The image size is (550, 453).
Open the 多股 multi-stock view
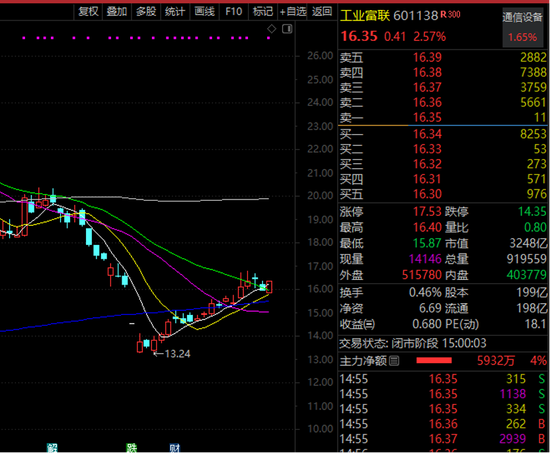(x=146, y=12)
